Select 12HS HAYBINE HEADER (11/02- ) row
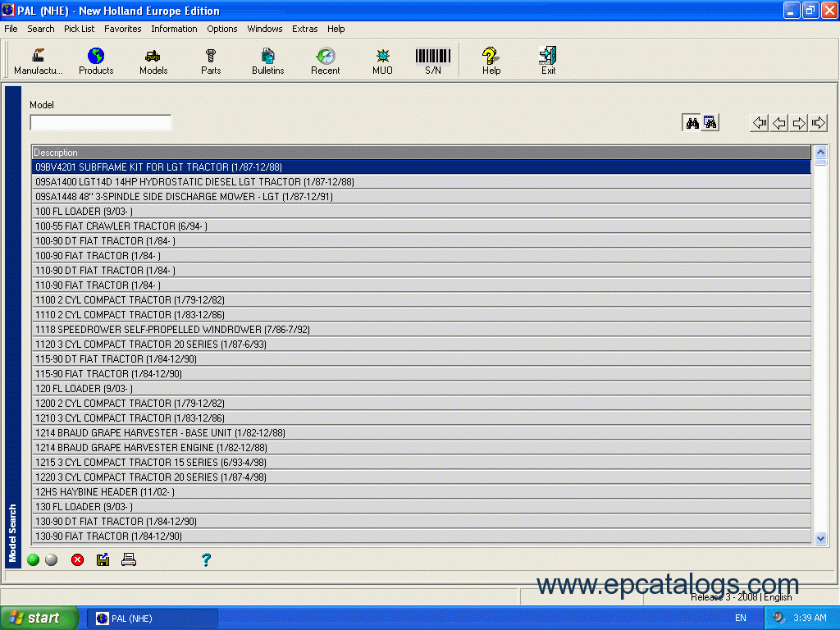The height and width of the screenshot is (630, 840). [x=421, y=492]
